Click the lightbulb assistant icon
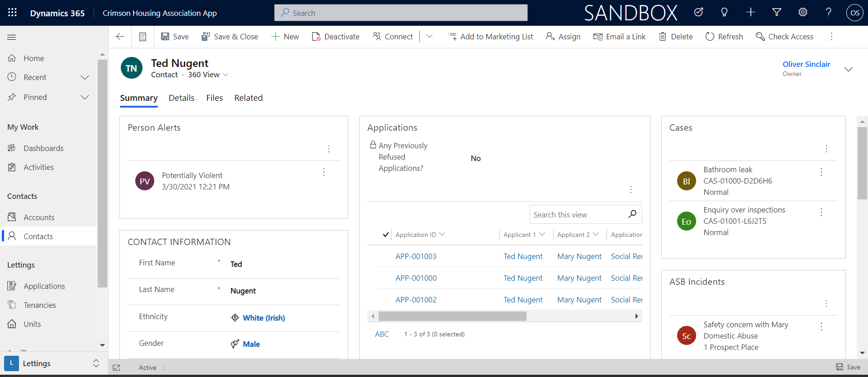The height and width of the screenshot is (377, 868). 724,13
